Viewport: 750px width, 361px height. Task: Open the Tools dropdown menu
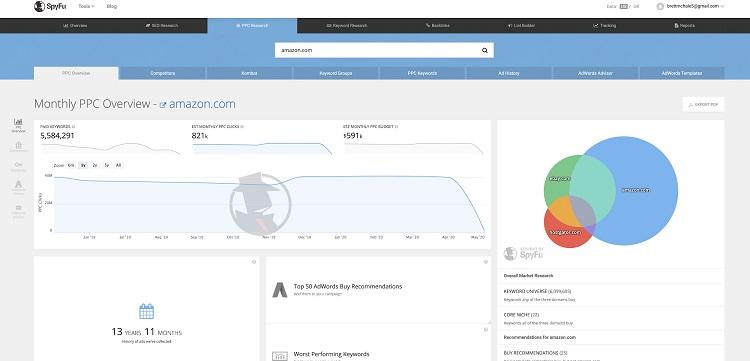pyautogui.click(x=86, y=6)
